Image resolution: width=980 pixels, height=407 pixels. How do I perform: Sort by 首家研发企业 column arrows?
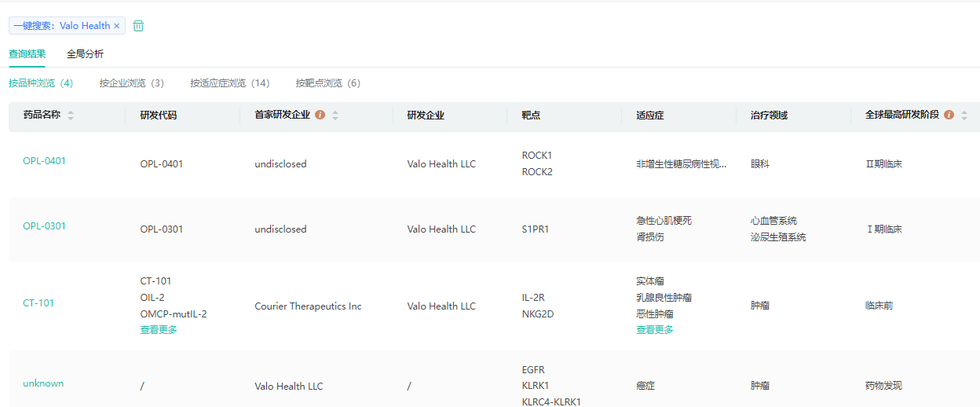335,115
